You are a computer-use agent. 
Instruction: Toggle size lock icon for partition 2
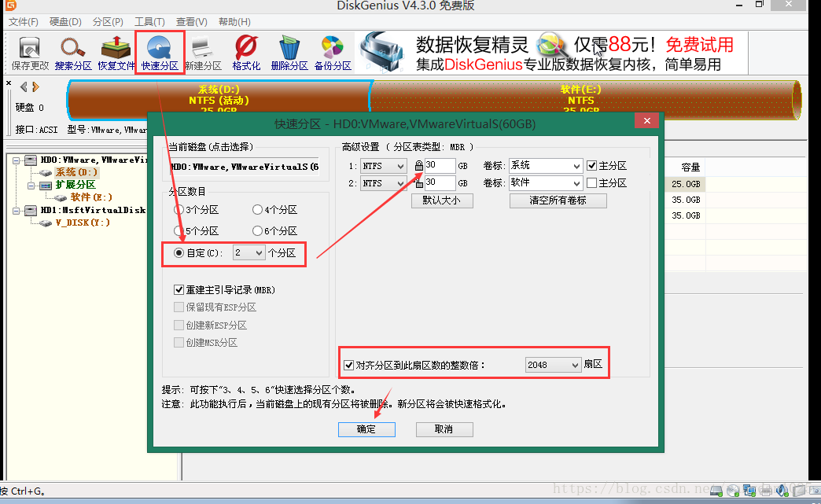(x=419, y=183)
